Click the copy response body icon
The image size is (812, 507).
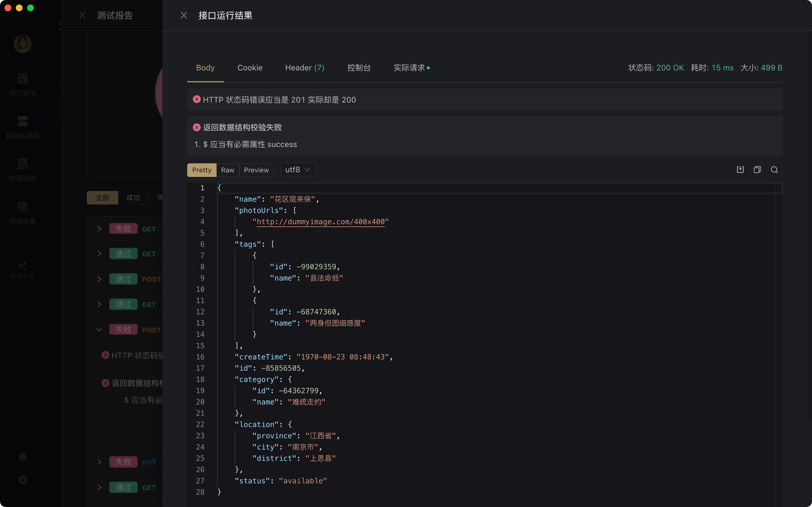757,170
